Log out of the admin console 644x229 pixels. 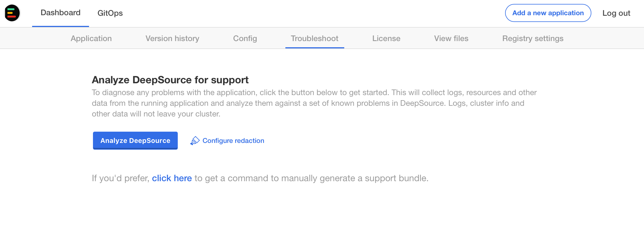[x=616, y=13]
